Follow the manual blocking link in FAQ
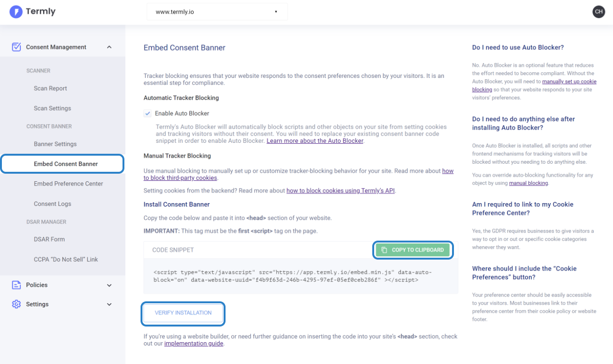 [528, 183]
